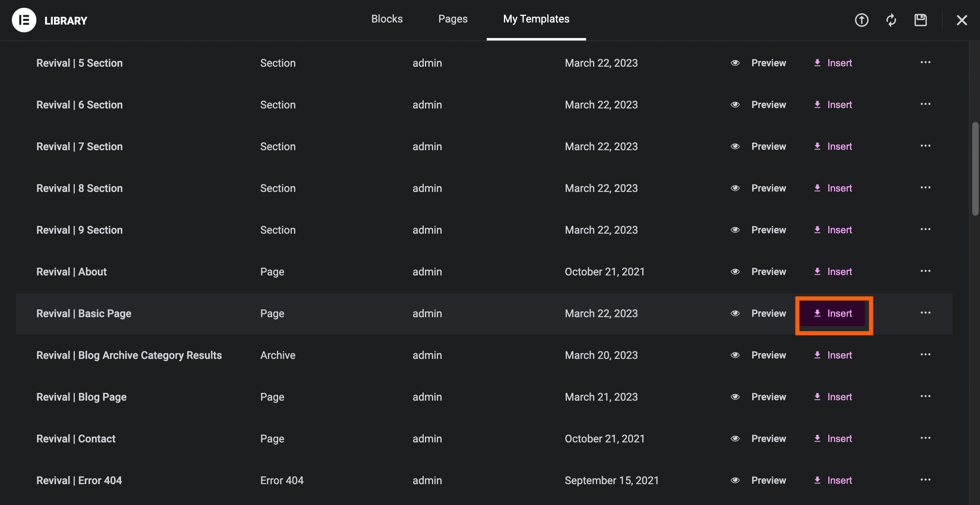This screenshot has height=505, width=980.
Task: Click the vertical scrollbar thumb
Action: coord(975,168)
